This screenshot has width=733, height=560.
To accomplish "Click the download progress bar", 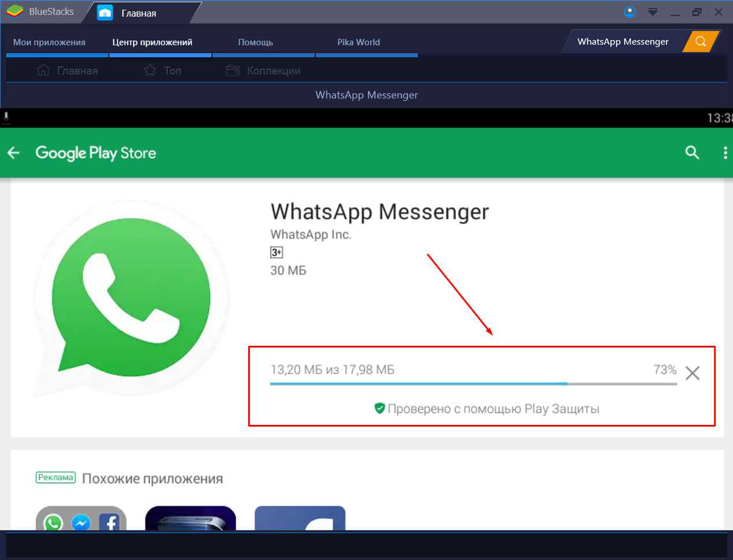I will click(x=473, y=383).
